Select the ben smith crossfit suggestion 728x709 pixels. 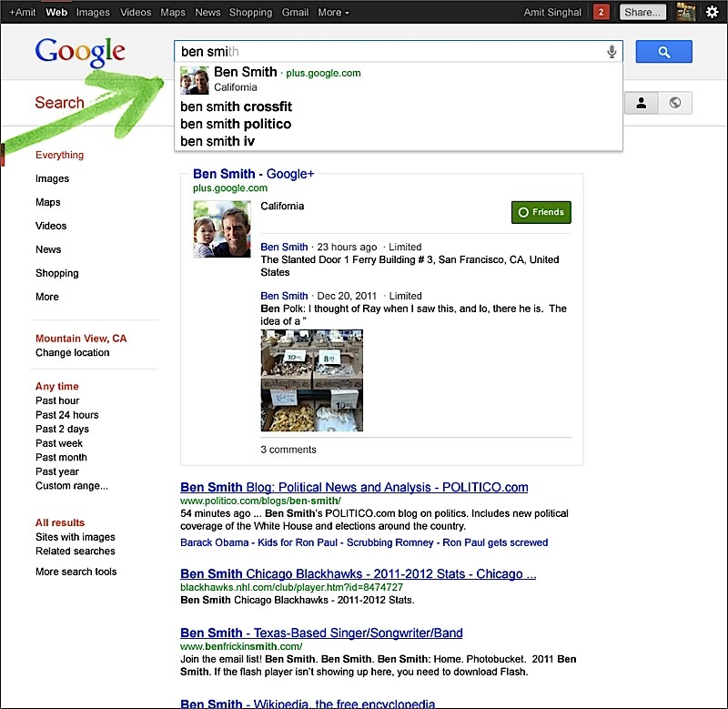tap(236, 106)
